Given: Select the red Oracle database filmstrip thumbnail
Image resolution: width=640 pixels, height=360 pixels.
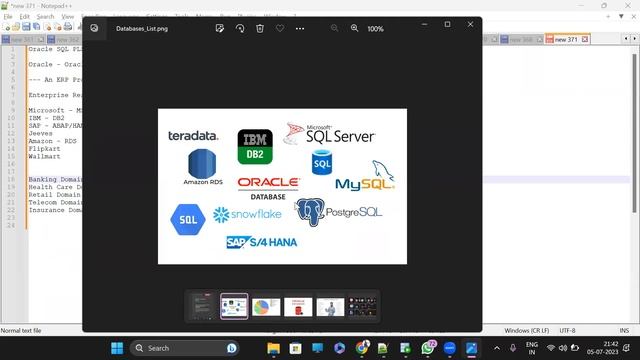Looking at the screenshot, I should pos(298,307).
